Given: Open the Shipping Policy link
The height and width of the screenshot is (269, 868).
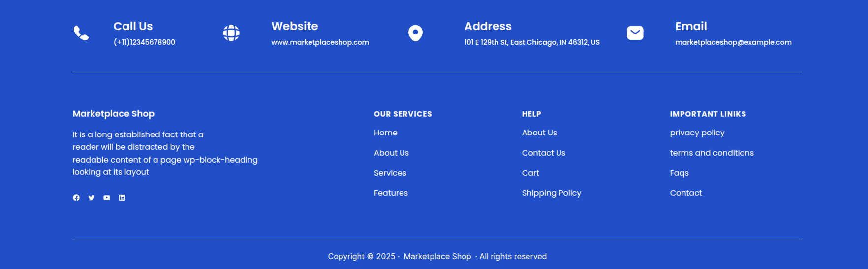Looking at the screenshot, I should (x=551, y=193).
